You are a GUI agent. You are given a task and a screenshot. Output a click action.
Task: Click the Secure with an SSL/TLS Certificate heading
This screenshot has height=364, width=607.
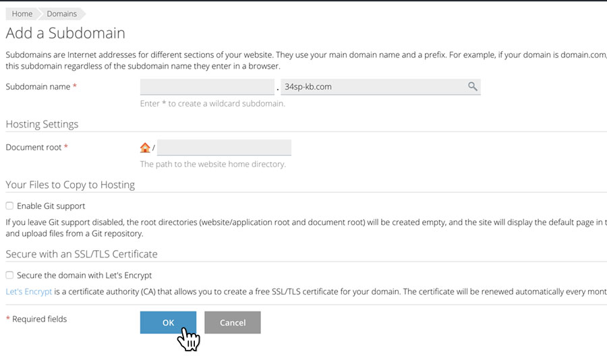(x=82, y=254)
